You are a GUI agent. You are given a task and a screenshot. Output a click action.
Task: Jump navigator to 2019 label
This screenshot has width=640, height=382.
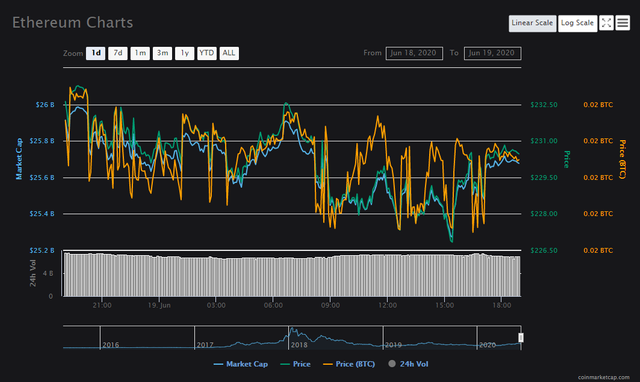pos(393,345)
